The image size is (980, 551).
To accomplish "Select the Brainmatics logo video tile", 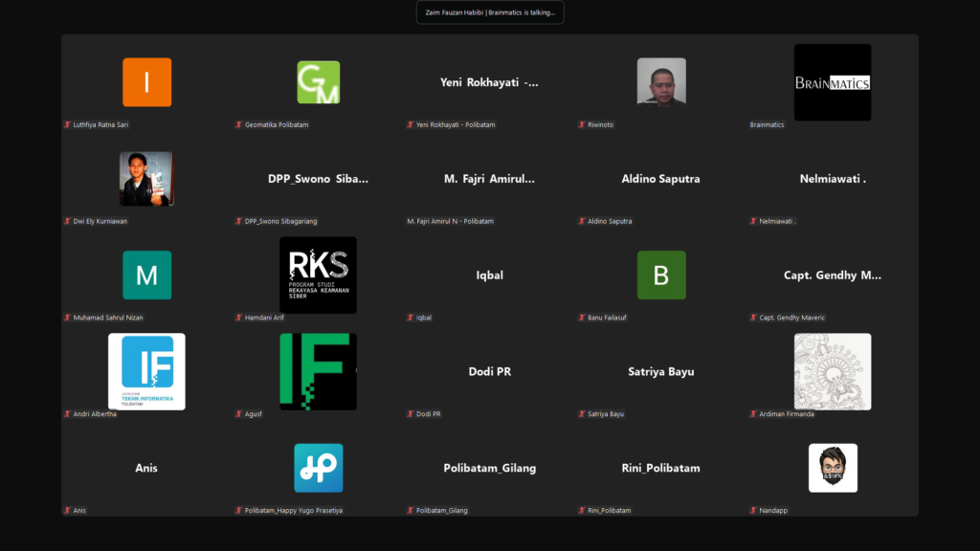I will point(833,82).
